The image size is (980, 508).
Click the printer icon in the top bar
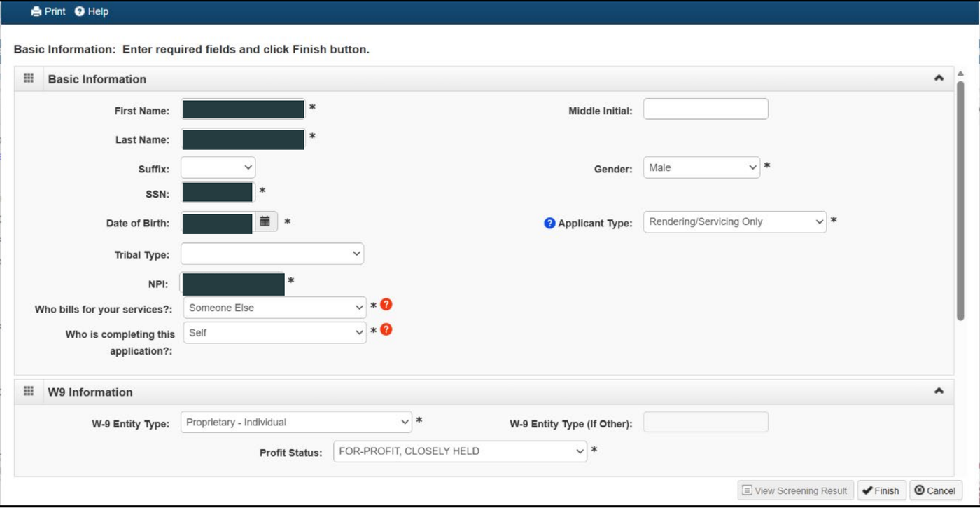click(36, 11)
